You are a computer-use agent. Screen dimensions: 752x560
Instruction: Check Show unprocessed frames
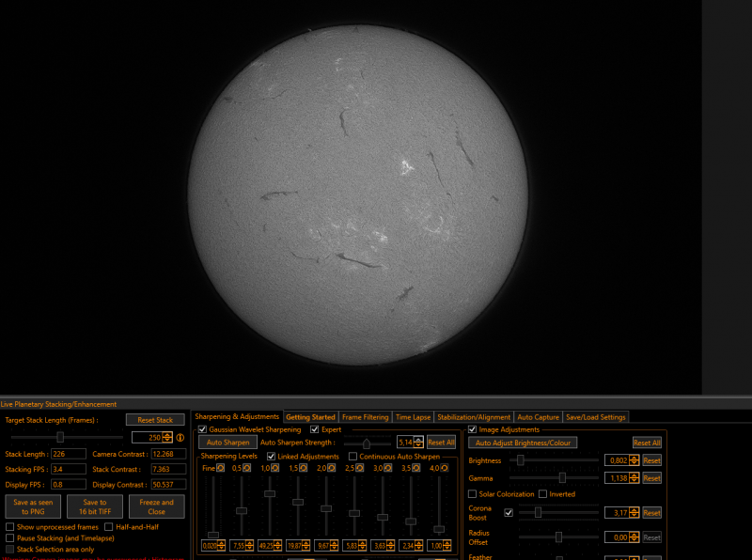point(10,527)
